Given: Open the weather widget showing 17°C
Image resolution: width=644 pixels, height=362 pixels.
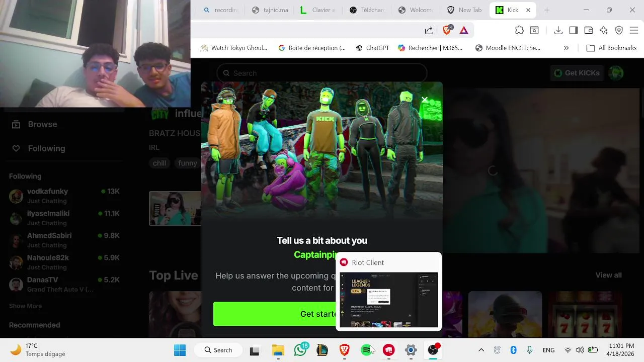Looking at the screenshot, I should tap(38, 350).
